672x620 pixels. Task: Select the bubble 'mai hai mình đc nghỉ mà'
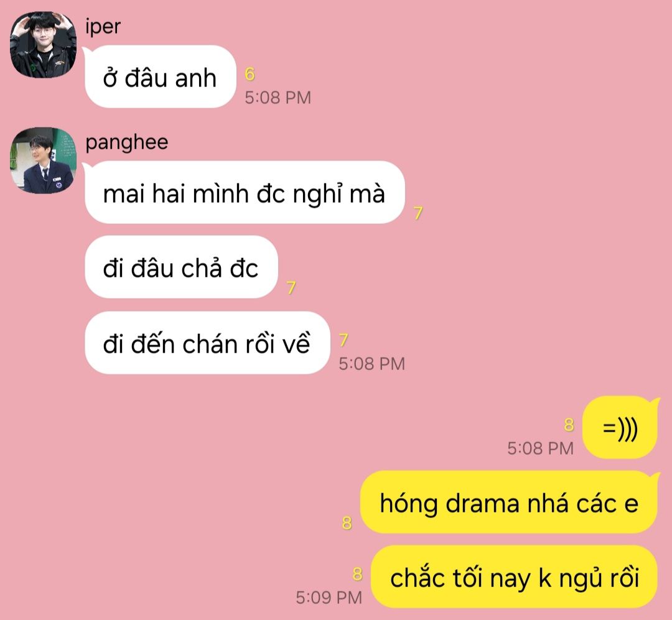(245, 192)
